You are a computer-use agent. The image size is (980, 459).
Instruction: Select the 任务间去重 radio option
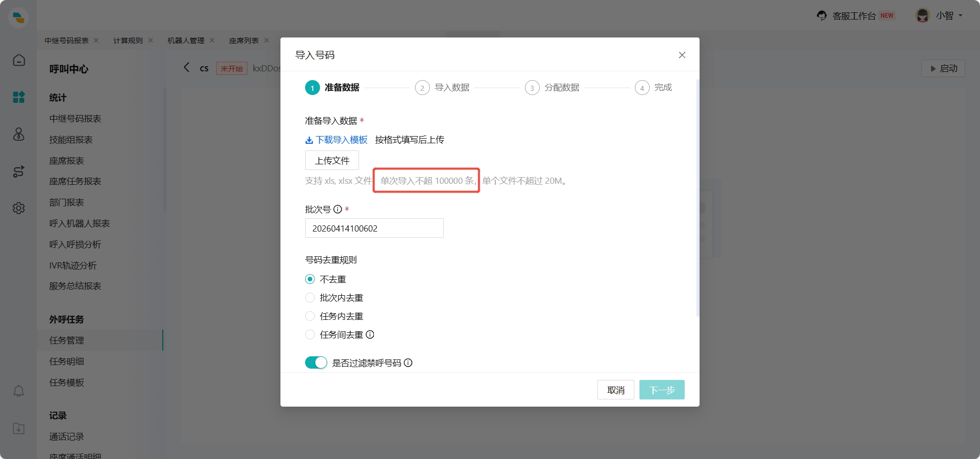tap(310, 334)
